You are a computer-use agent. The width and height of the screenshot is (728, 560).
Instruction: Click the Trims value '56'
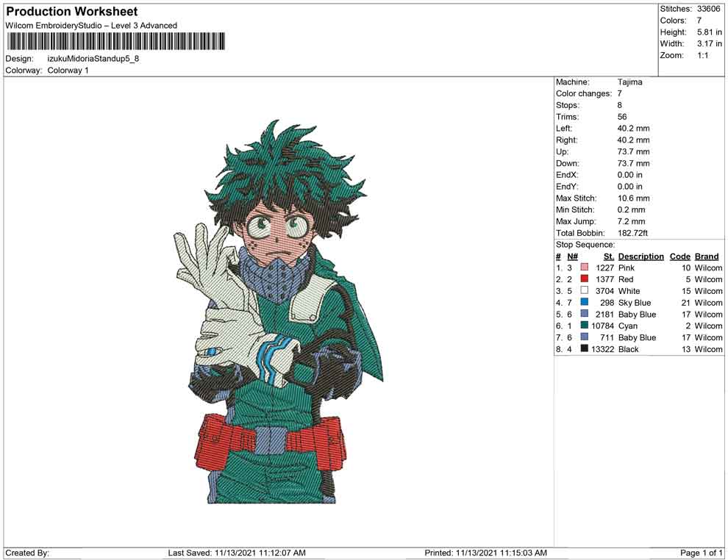point(622,117)
